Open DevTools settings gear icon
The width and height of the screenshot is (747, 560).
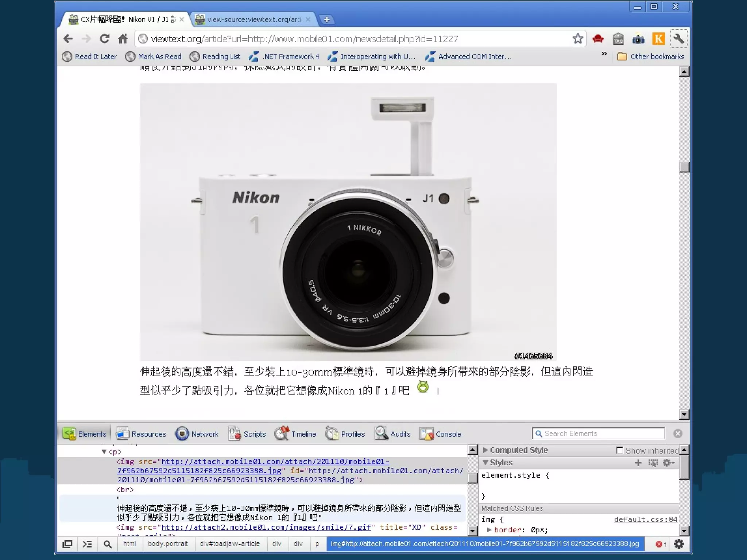coord(678,544)
